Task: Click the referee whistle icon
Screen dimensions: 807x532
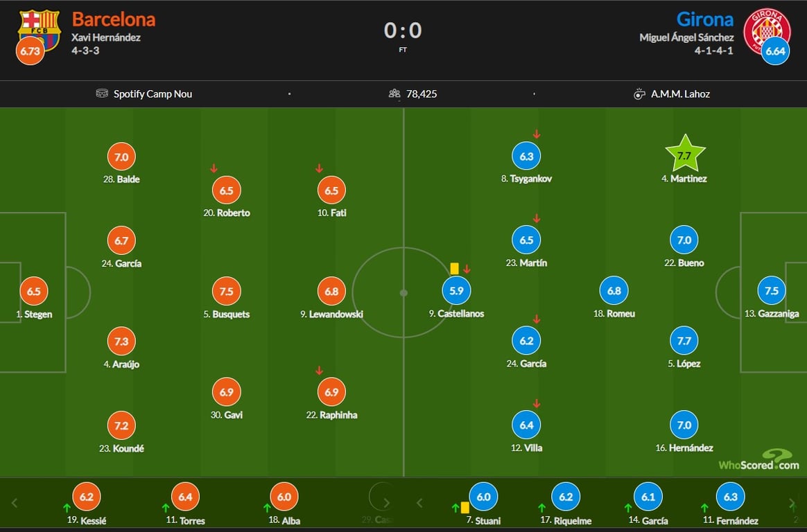Action: [x=639, y=94]
